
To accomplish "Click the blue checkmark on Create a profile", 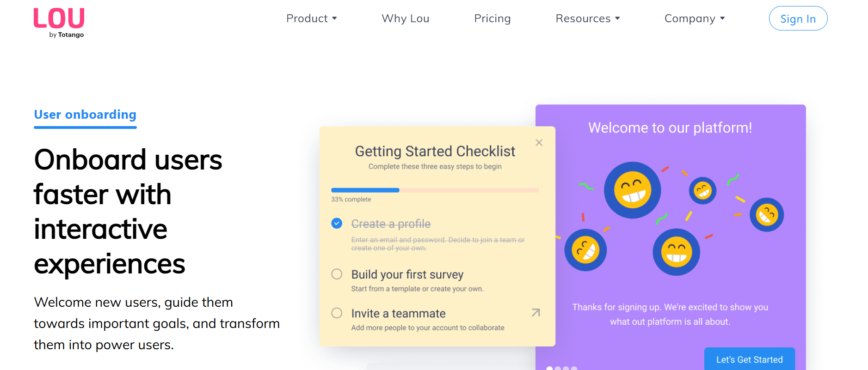I will (x=336, y=223).
